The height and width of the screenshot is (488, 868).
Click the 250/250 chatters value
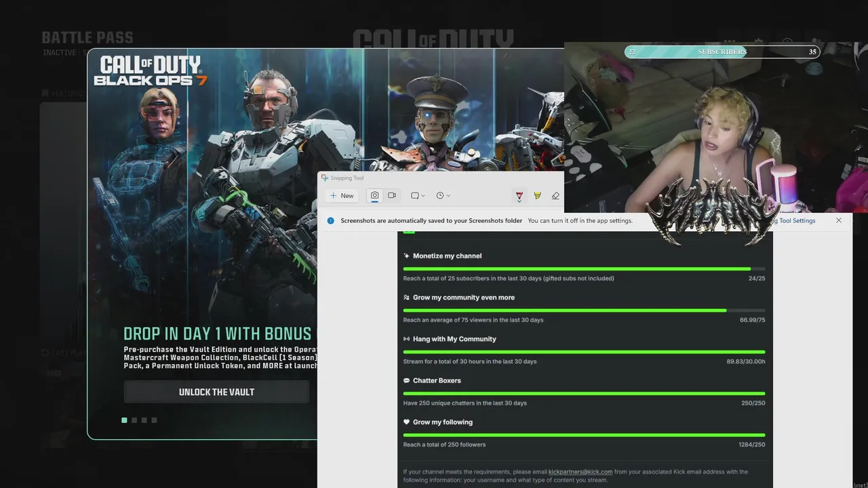(753, 403)
